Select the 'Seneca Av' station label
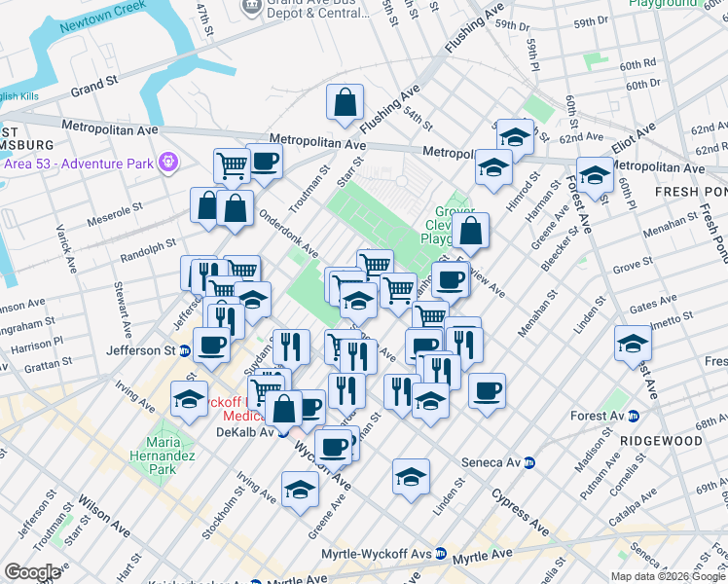This screenshot has height=584, width=728. (491, 463)
